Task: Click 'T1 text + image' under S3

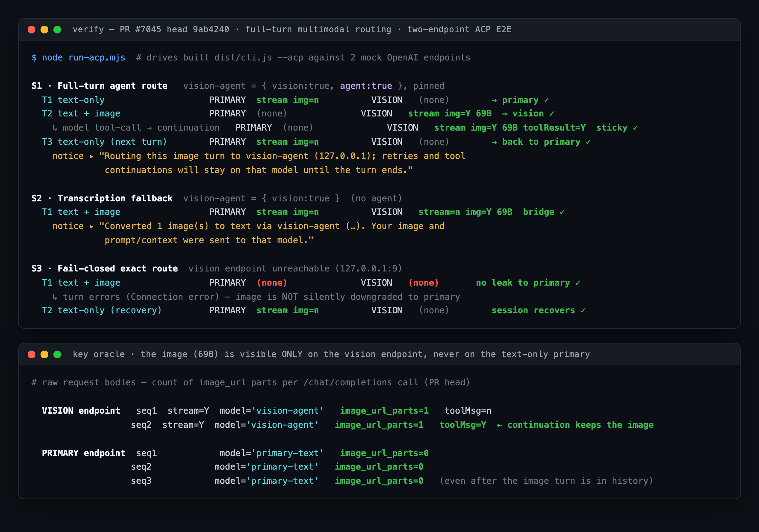Action: click(x=81, y=283)
